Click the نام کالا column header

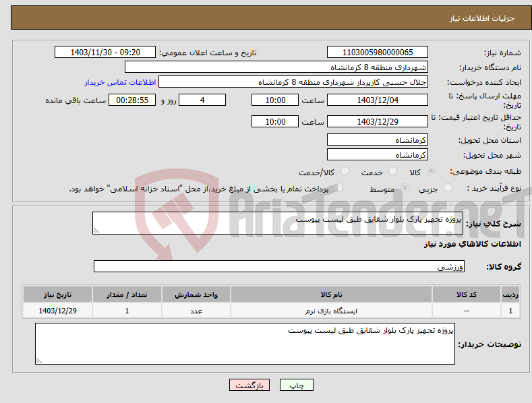(x=331, y=294)
